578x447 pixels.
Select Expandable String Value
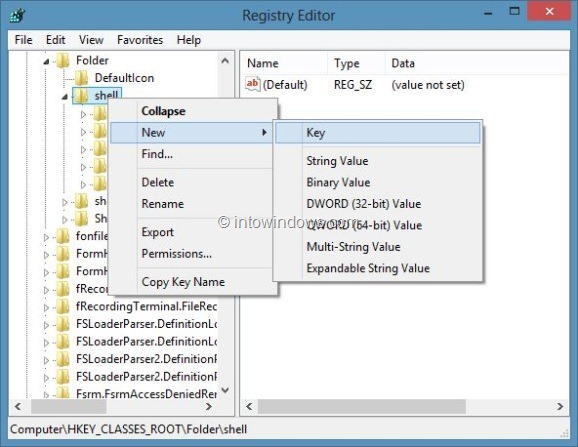pos(378,268)
